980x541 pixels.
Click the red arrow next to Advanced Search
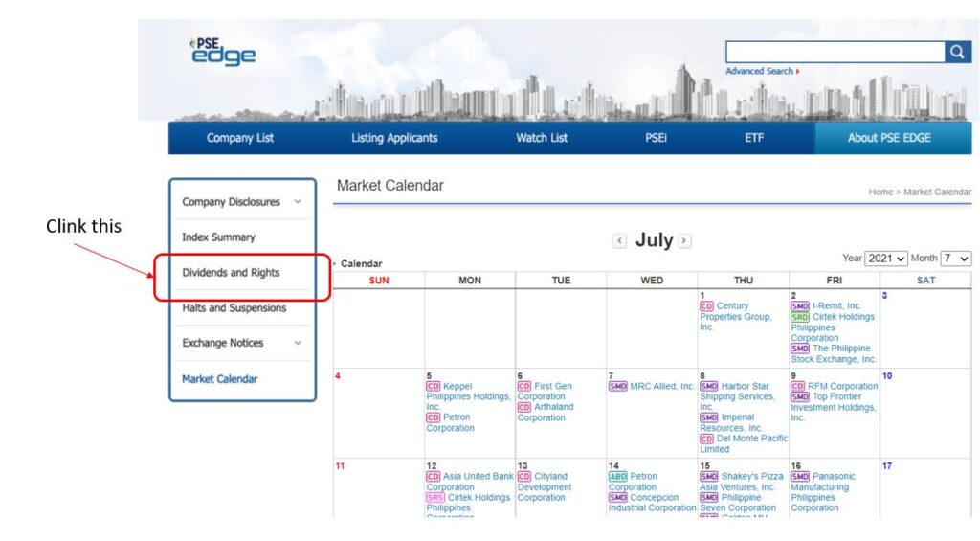pos(798,71)
